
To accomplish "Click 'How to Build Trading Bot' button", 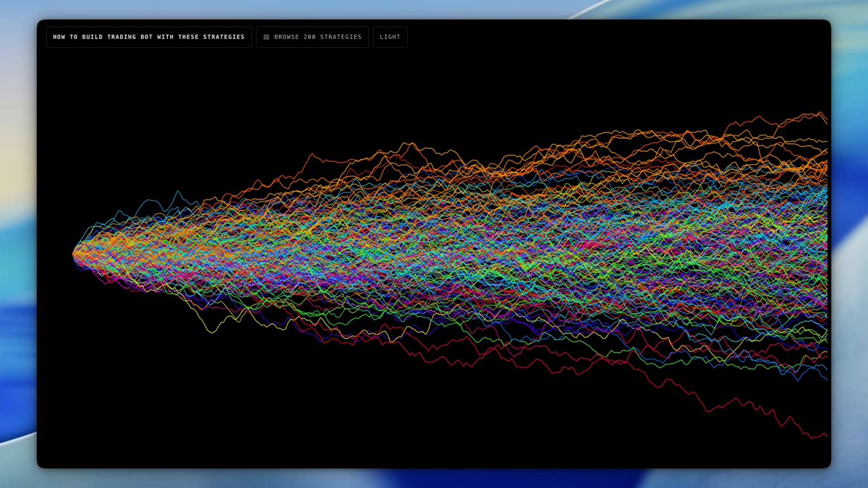I will tap(149, 37).
